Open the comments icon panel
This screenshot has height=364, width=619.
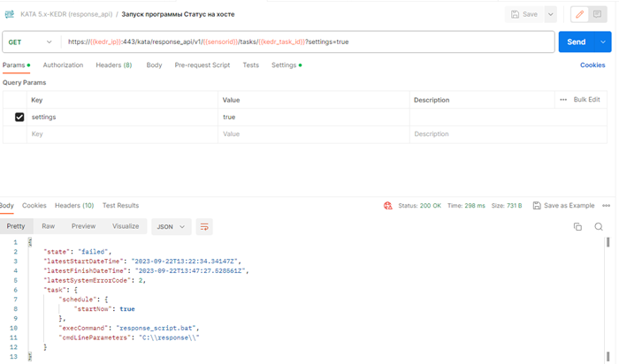pos(600,14)
